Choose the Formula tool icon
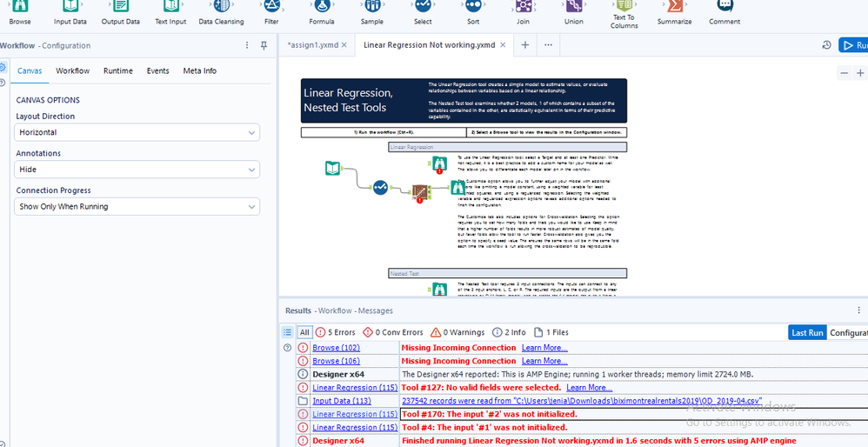 (x=322, y=7)
